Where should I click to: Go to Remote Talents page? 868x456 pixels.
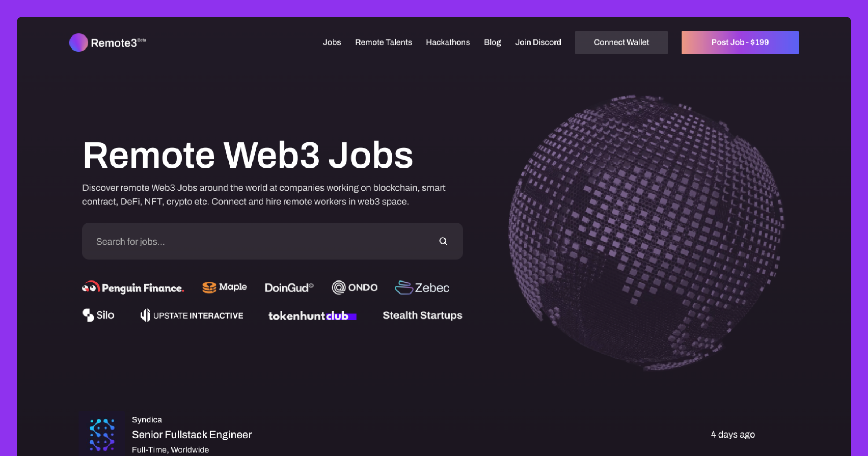click(x=383, y=42)
